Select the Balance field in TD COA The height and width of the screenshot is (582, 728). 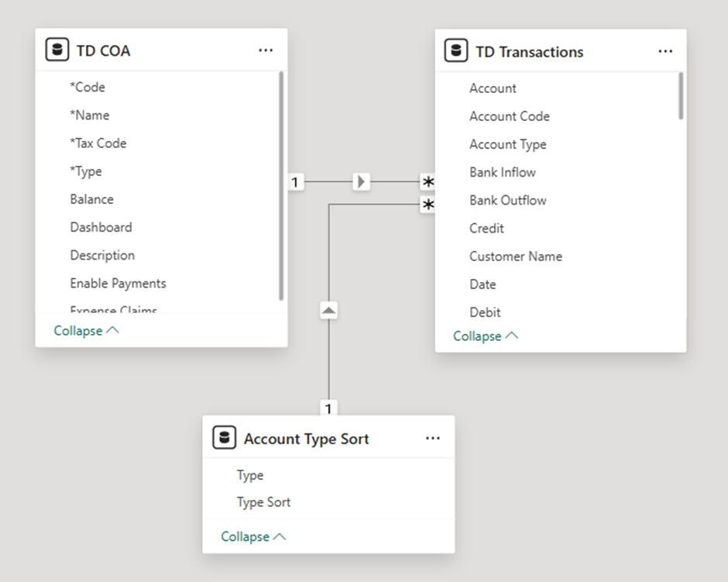[91, 199]
